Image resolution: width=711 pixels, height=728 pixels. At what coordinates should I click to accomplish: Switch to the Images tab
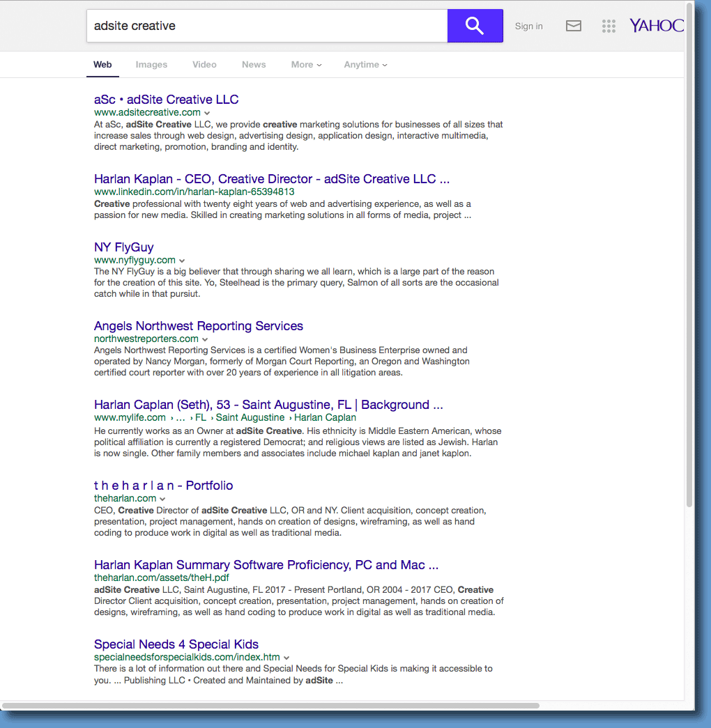pos(151,65)
